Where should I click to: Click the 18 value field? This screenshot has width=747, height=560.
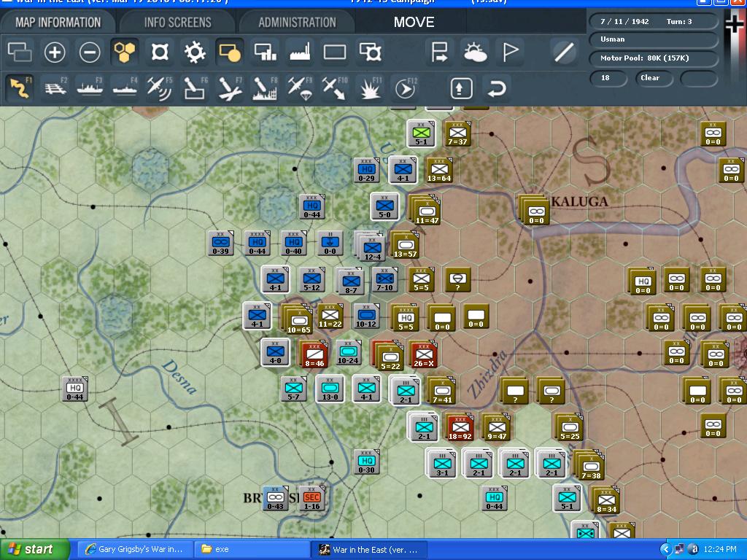608,78
